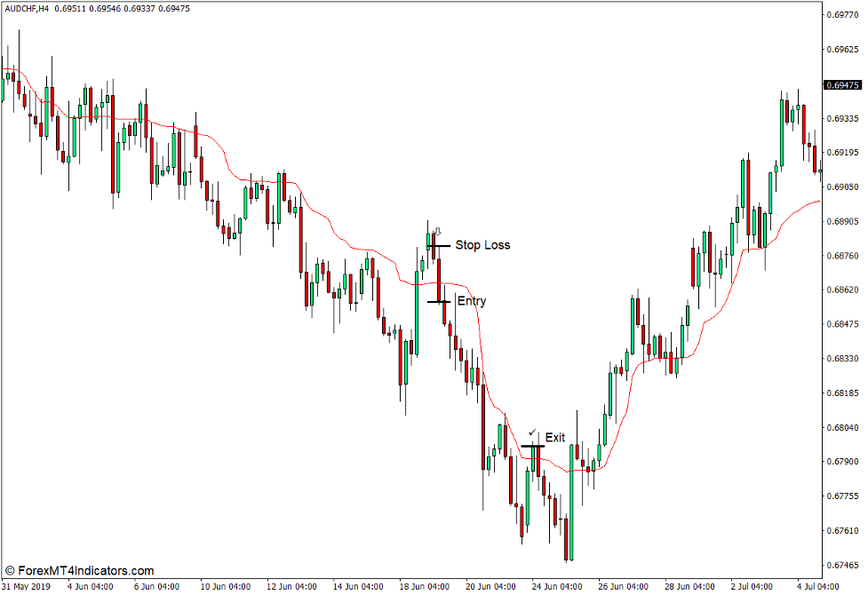
Task: Click the Stop Loss text label
Action: click(x=482, y=245)
